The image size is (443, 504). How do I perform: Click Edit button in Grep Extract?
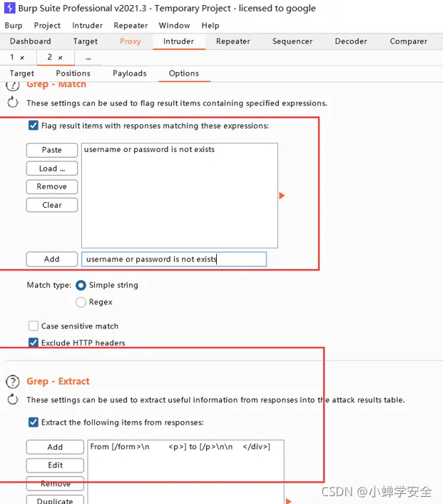pyautogui.click(x=55, y=465)
